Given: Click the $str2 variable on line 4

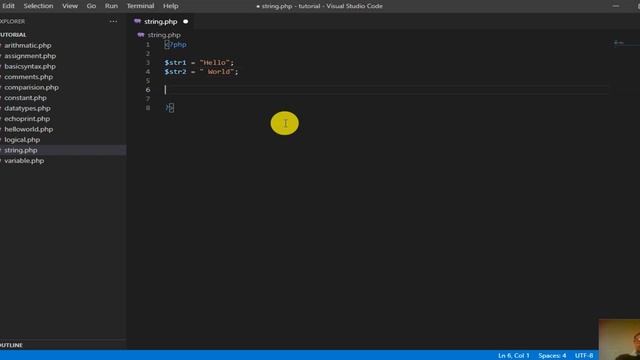Looking at the screenshot, I should (x=175, y=71).
